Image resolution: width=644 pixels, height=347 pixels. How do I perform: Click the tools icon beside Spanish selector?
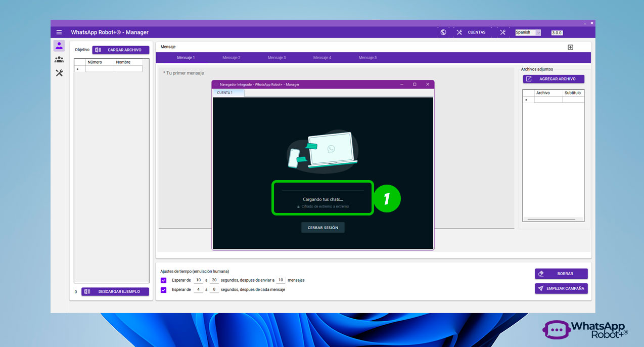502,32
